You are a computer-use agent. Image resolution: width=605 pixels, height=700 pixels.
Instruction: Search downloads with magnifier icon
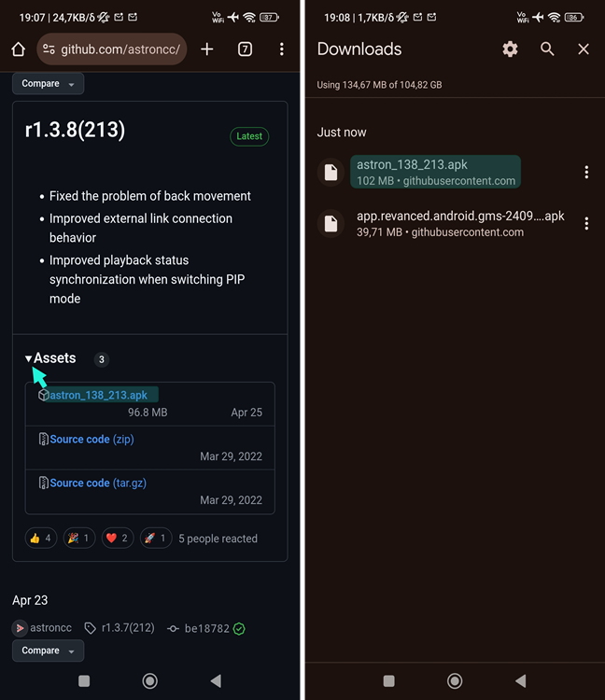[547, 49]
